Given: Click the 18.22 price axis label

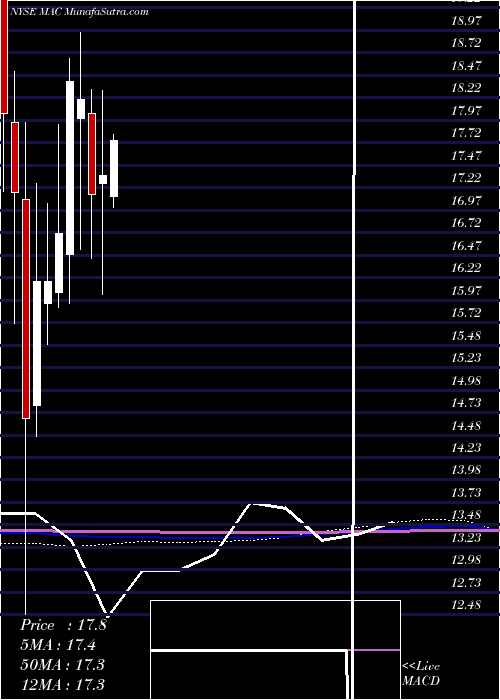Looking at the screenshot, I should (x=466, y=88).
